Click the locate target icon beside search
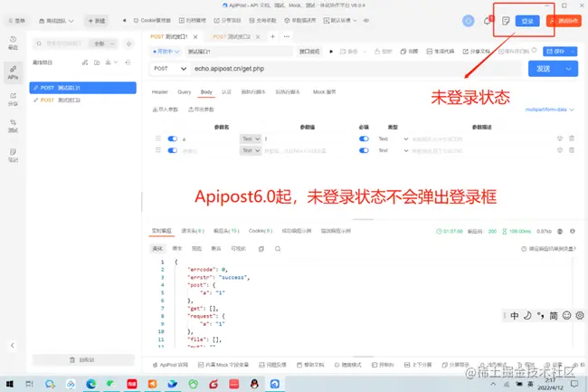Image resolution: width=588 pixels, height=392 pixels. pyautogui.click(x=128, y=43)
